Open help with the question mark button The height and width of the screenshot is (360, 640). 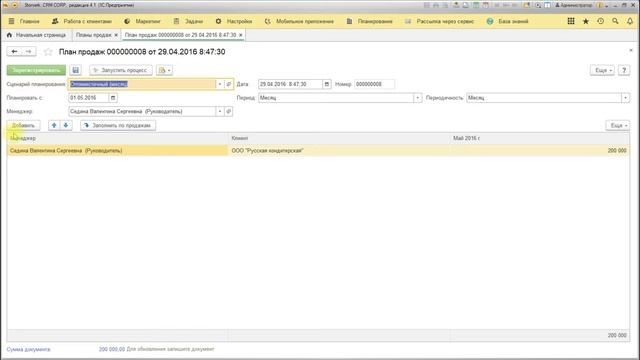(x=624, y=70)
